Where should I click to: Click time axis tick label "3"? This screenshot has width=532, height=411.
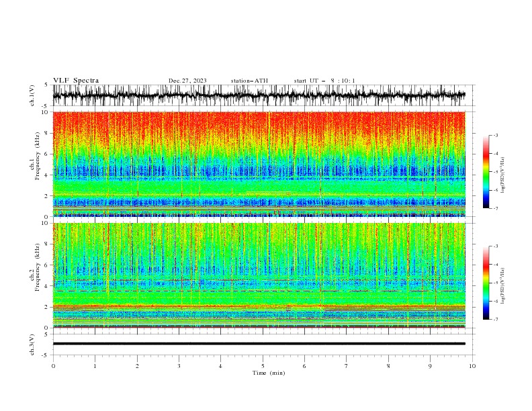pos(179,366)
